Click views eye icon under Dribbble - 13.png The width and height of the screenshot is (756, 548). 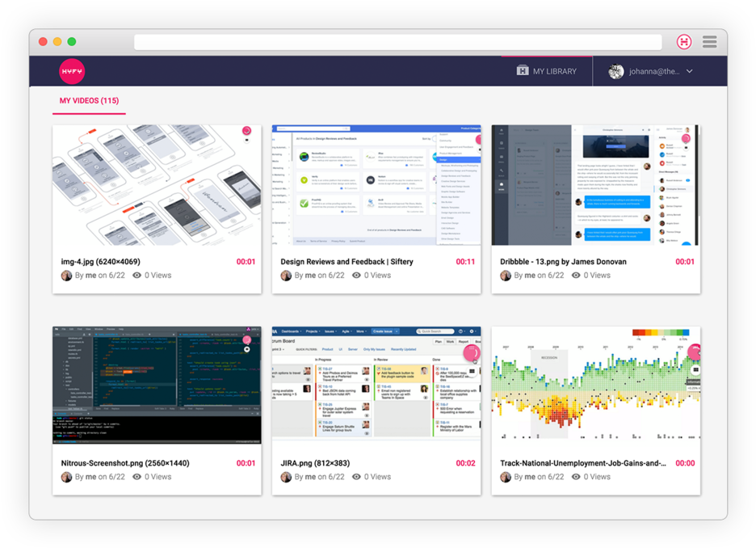tap(576, 276)
